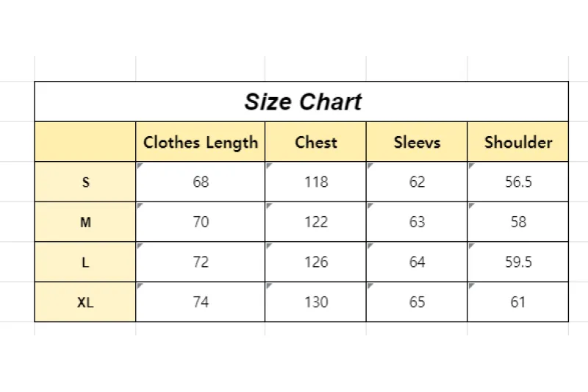
Task: Click the Sleevs header cell
Action: 417,142
